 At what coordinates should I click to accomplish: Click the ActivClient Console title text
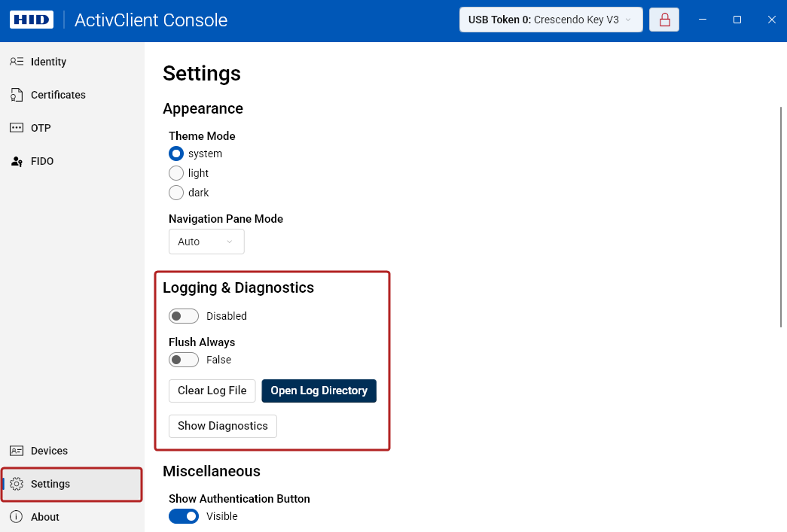click(151, 20)
